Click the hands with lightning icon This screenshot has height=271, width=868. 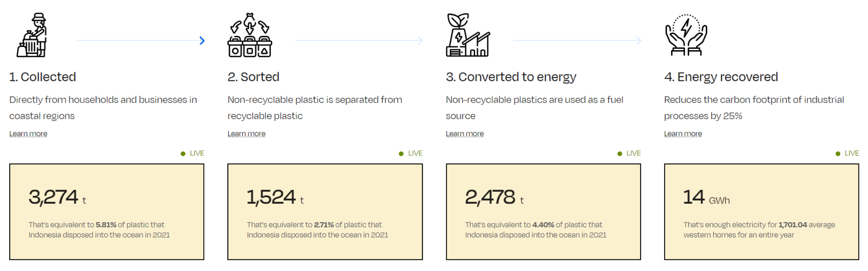[x=686, y=35]
